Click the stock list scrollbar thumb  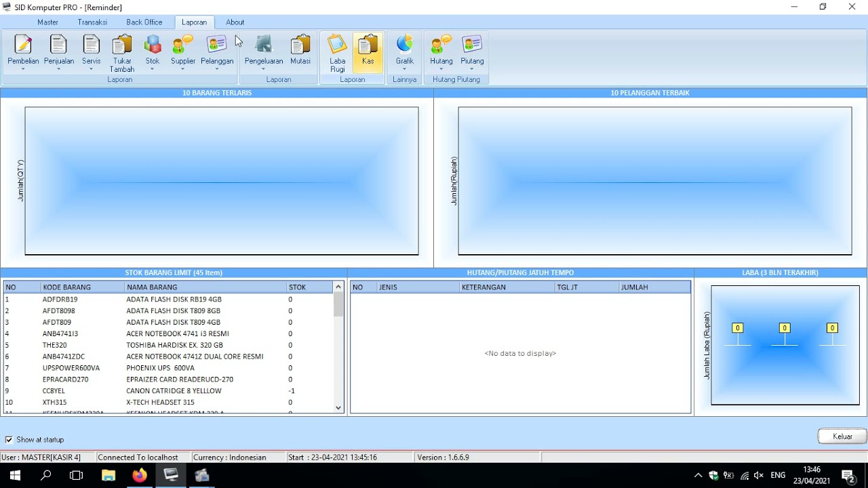click(x=338, y=305)
